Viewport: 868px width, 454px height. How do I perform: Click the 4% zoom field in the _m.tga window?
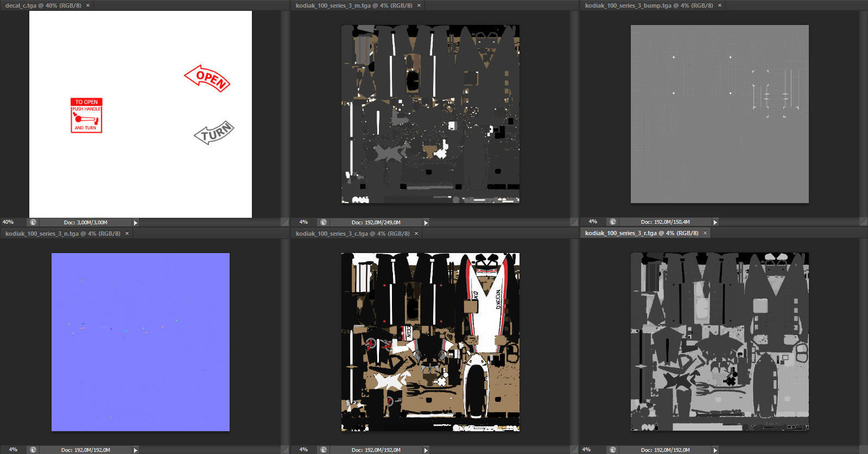point(303,222)
